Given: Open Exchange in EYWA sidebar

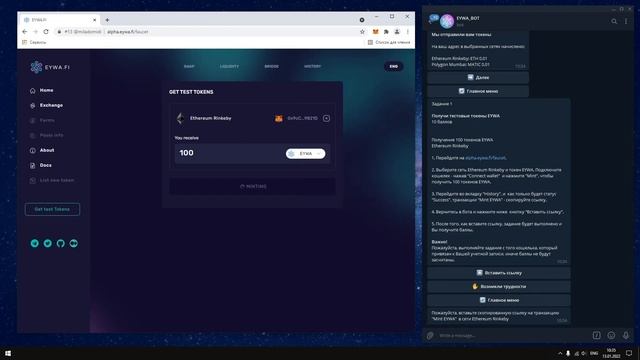Looking at the screenshot, I should (x=47, y=105).
